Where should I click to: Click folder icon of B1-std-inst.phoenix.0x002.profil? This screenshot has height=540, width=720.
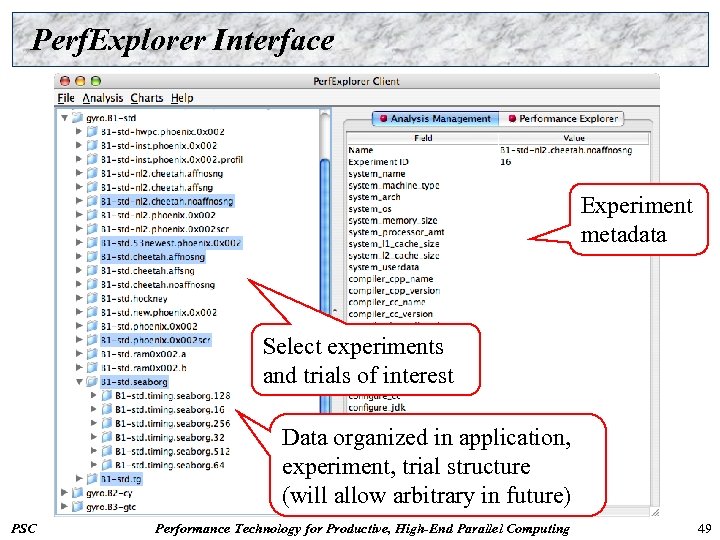(x=92, y=159)
